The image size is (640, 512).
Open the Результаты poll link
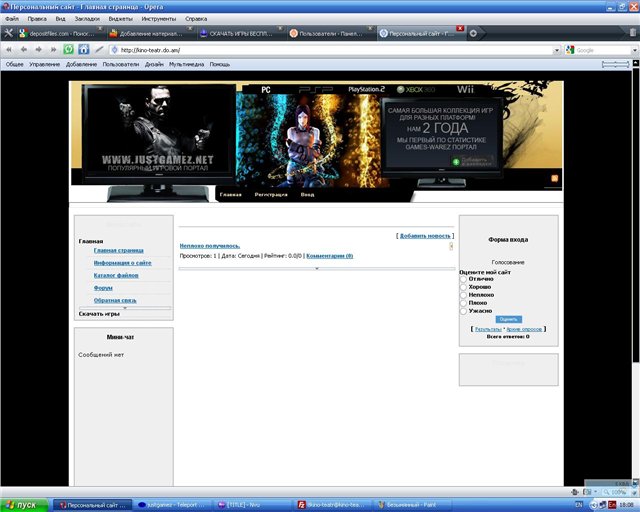(x=488, y=329)
